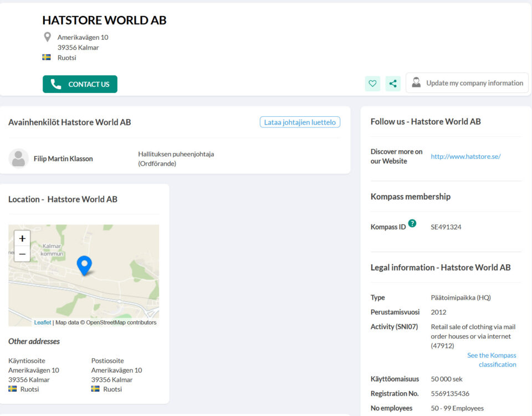532x416 pixels.
Task: Click the Discover more on our Website label
Action: (x=396, y=156)
